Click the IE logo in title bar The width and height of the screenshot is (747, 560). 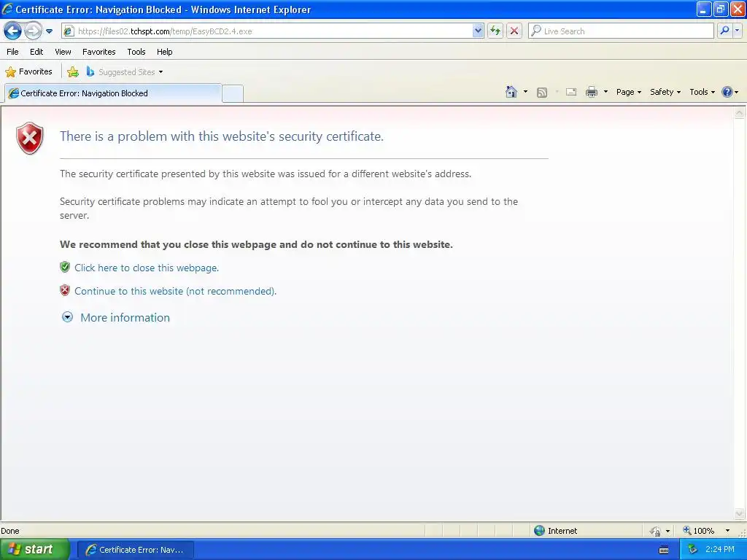pos(7,9)
